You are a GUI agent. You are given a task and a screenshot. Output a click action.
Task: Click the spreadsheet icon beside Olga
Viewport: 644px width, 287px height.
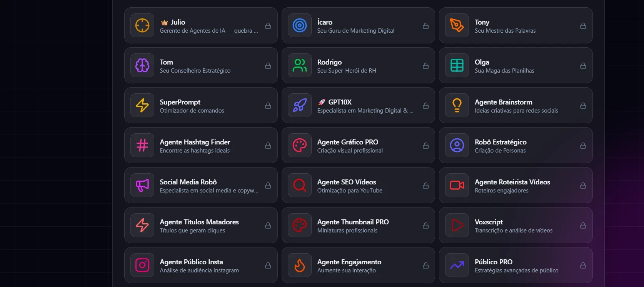tap(457, 65)
